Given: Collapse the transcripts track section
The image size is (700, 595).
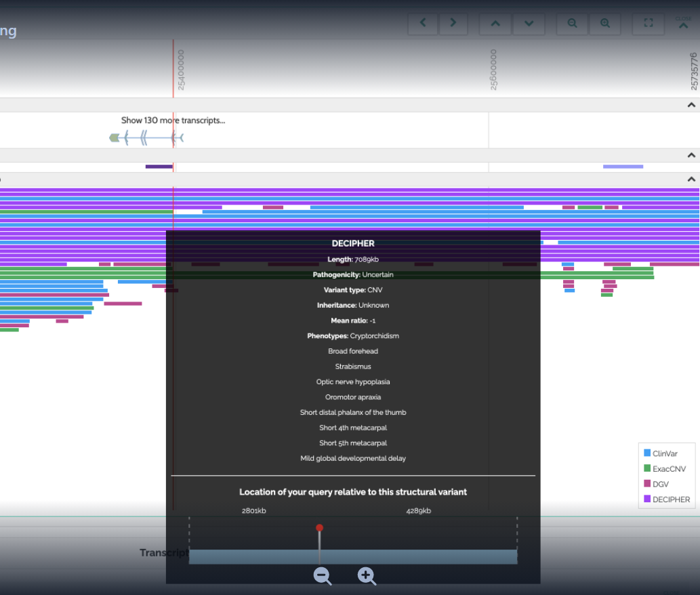Looking at the screenshot, I should (691, 105).
